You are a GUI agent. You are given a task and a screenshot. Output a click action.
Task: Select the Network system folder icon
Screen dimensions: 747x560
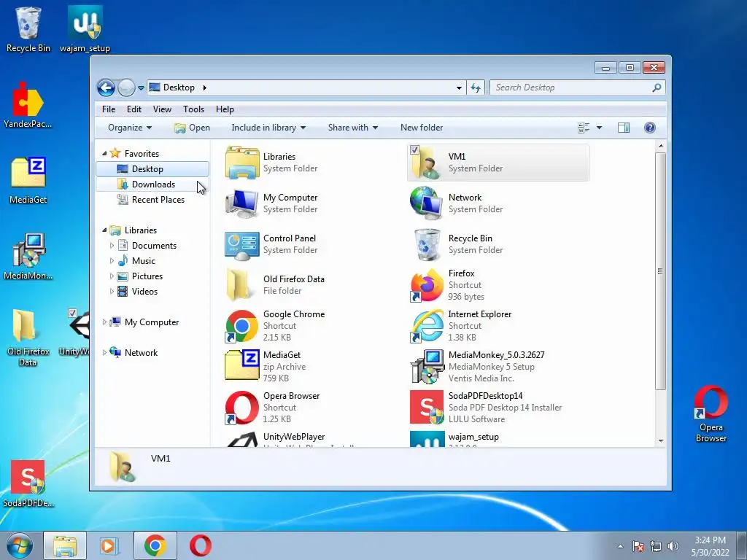[427, 204]
